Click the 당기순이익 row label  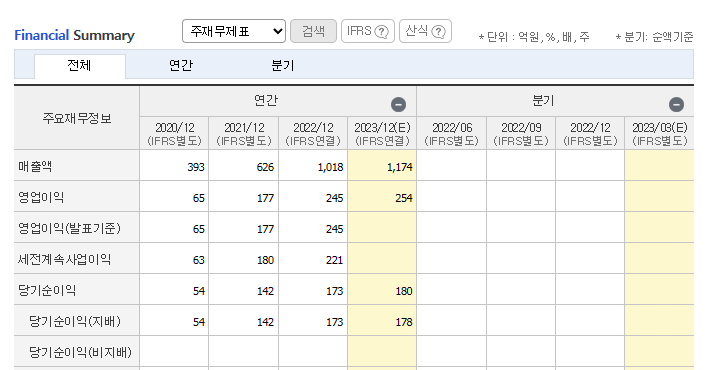coord(47,290)
